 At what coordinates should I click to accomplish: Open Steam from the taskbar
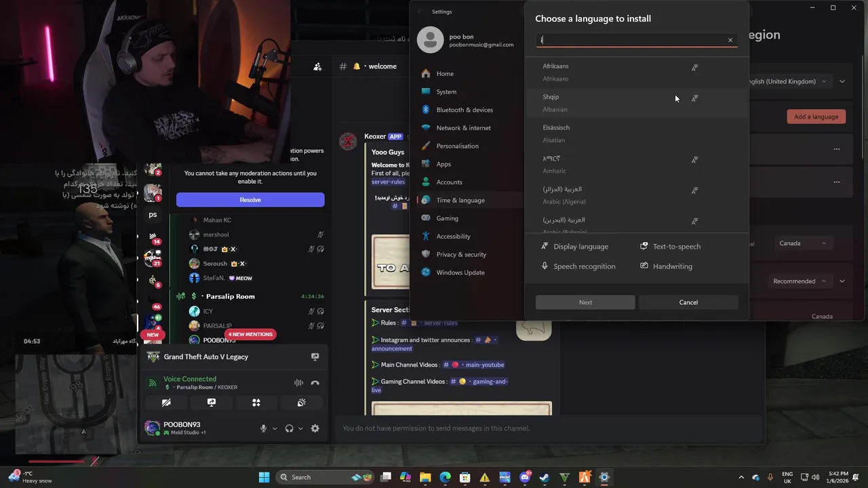(545, 477)
